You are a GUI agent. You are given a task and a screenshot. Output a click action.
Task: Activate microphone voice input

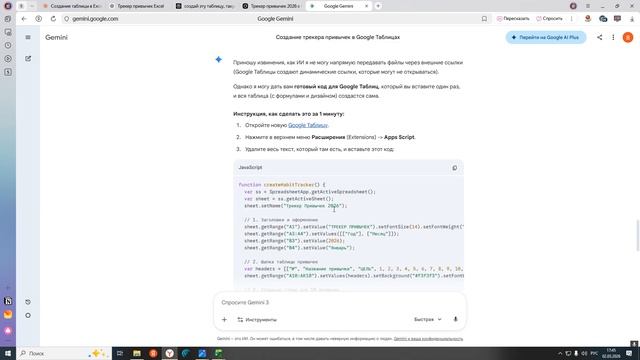point(456,319)
